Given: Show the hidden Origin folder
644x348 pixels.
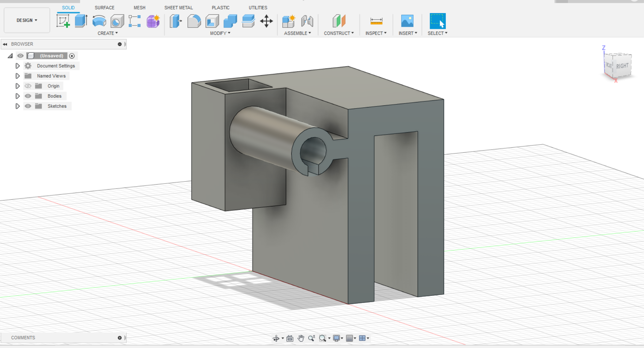Looking at the screenshot, I should pos(28,86).
